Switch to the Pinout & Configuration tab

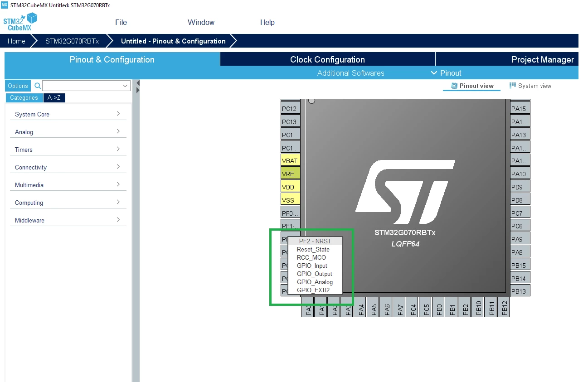pos(112,59)
